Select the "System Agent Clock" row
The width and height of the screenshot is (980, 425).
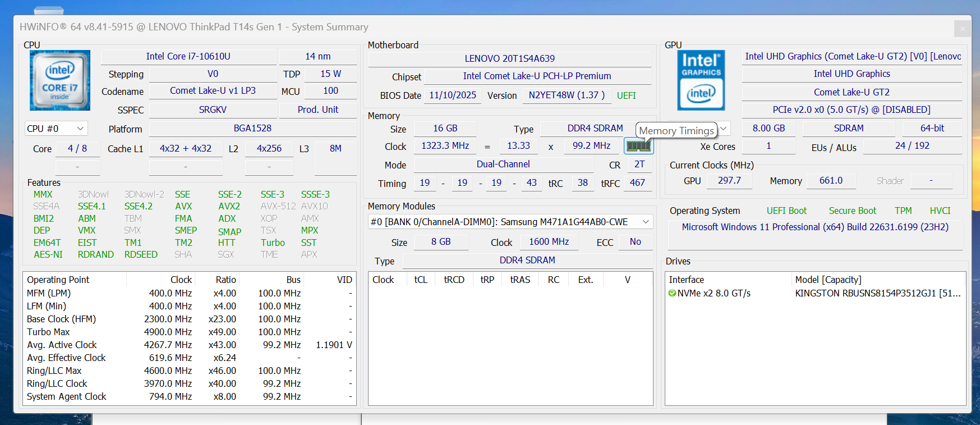(x=190, y=396)
